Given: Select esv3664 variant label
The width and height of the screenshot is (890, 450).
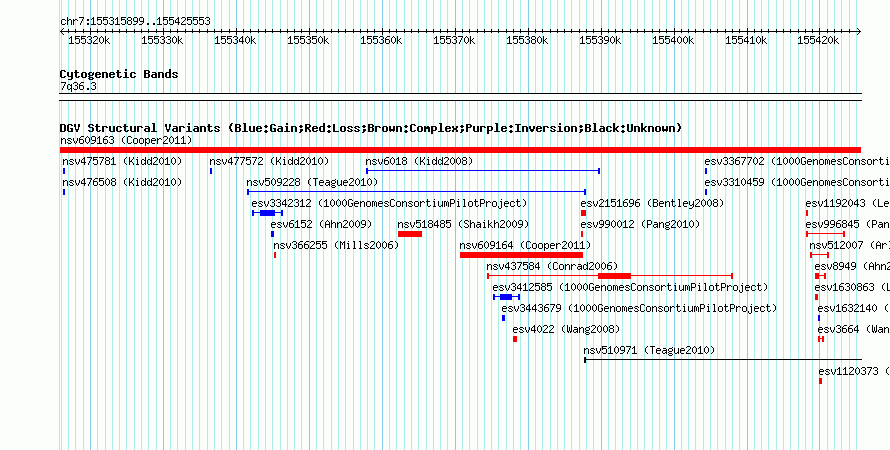Looking at the screenshot, I should tap(854, 329).
